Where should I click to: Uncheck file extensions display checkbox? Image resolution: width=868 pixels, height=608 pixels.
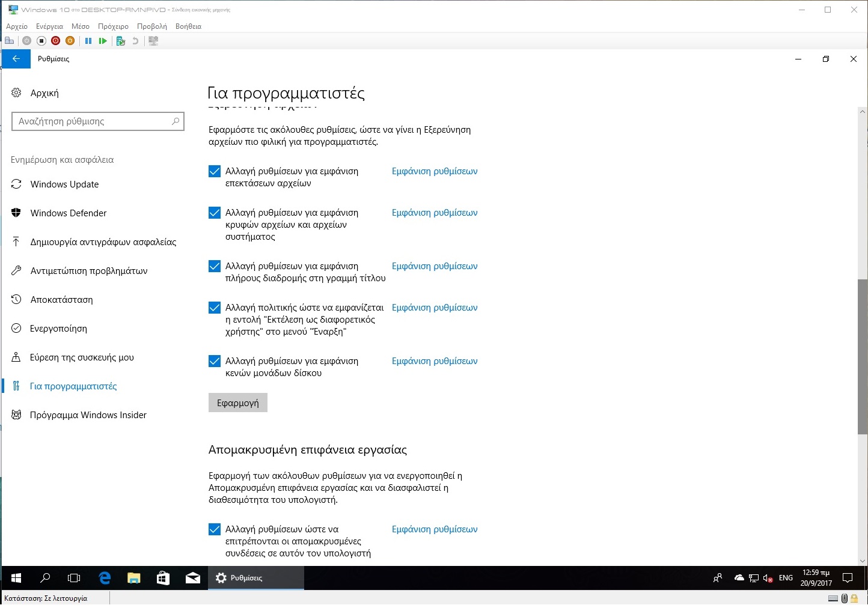(x=215, y=171)
